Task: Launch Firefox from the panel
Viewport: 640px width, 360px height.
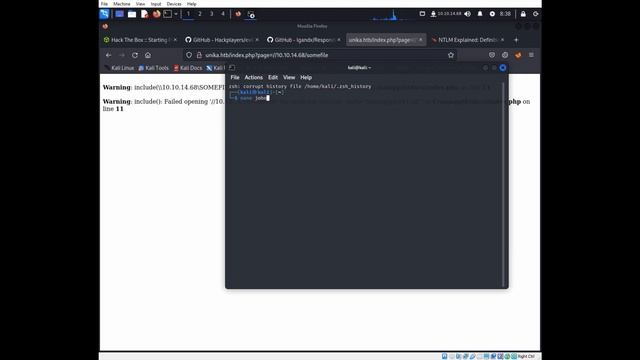Action: pos(156,14)
